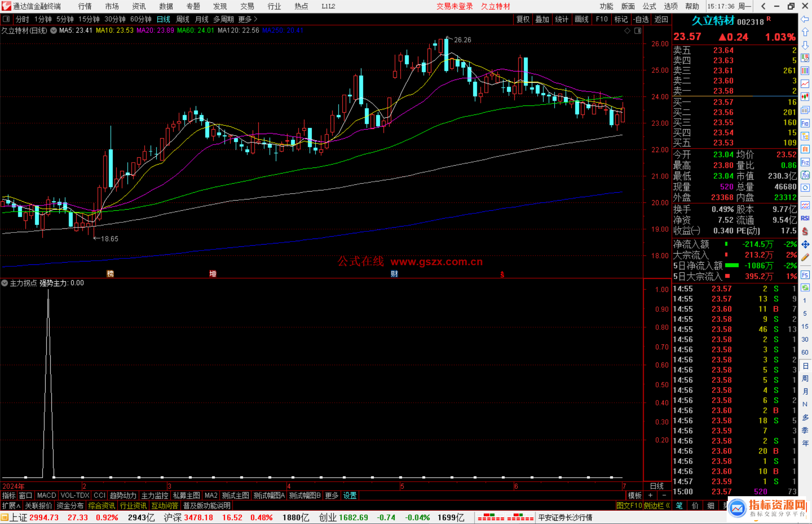
Task: Select the four-way move arrows icon
Action: click(x=805, y=245)
